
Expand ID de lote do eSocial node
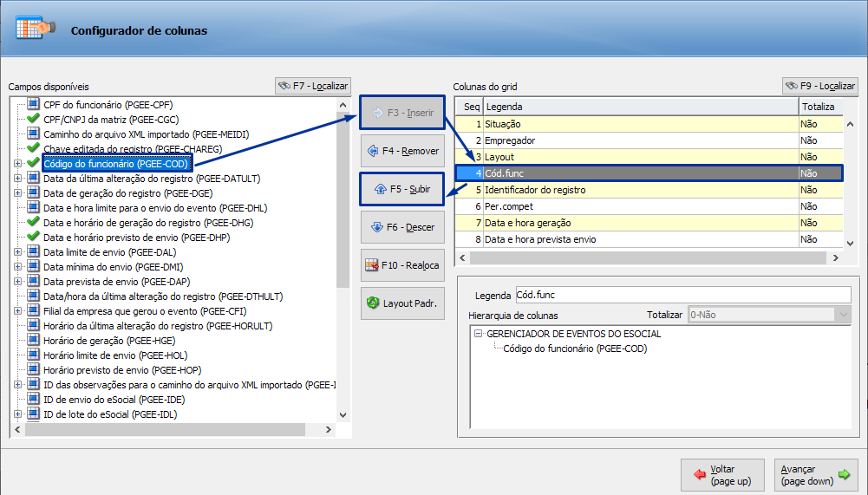pyautogui.click(x=17, y=414)
